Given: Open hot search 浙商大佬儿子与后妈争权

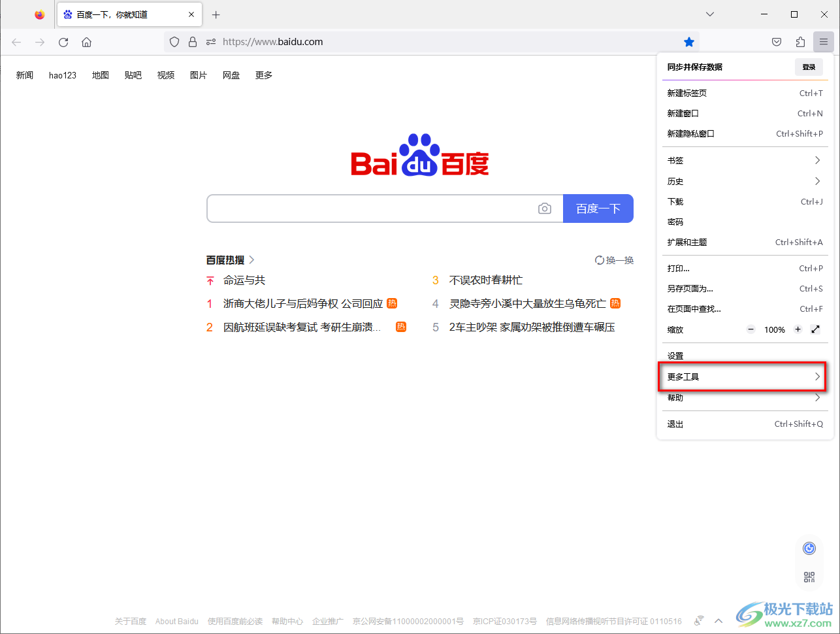Looking at the screenshot, I should click(x=303, y=304).
